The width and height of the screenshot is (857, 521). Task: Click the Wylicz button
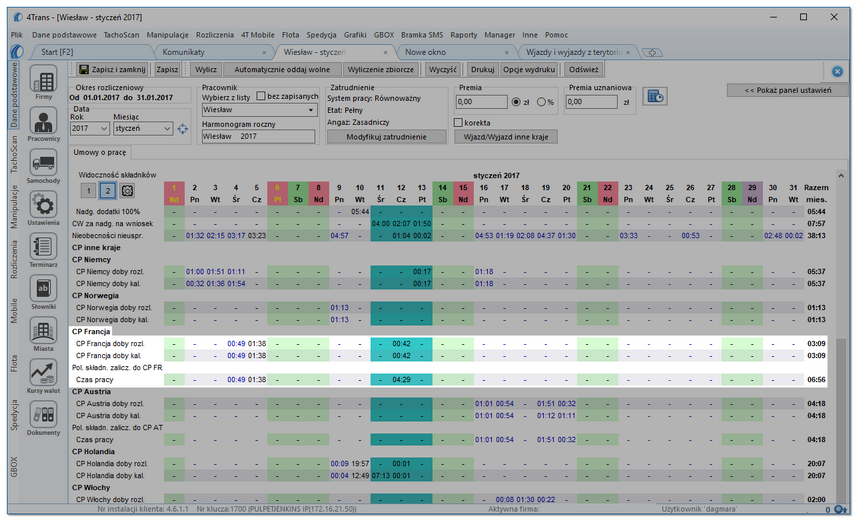tap(206, 70)
